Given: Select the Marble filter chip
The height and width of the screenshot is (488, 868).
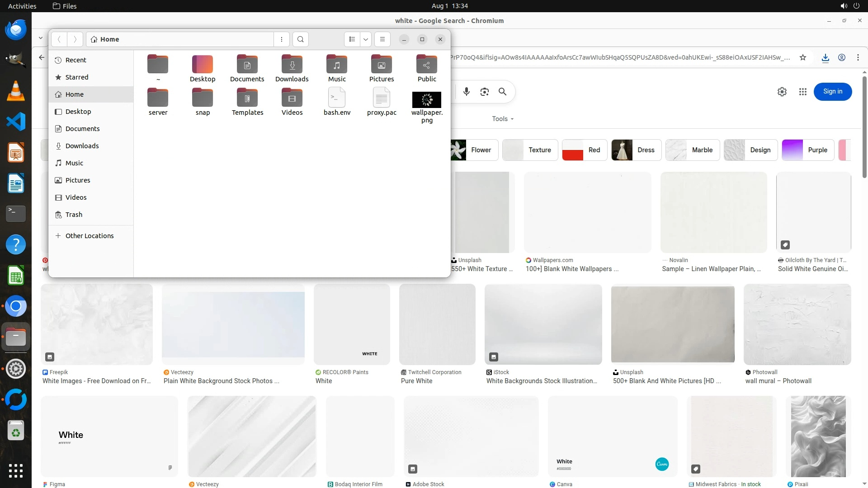Looking at the screenshot, I should click(693, 150).
